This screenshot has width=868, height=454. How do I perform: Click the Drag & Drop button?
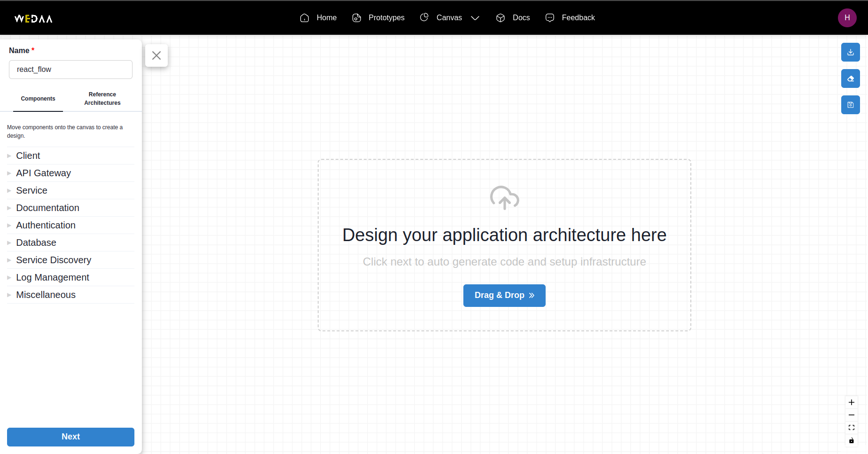(x=504, y=296)
